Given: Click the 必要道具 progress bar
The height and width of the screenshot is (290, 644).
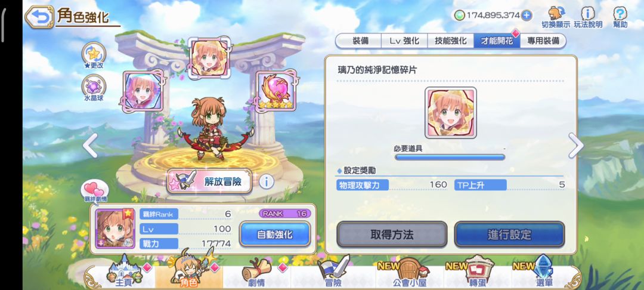Looking at the screenshot, I should [450, 157].
